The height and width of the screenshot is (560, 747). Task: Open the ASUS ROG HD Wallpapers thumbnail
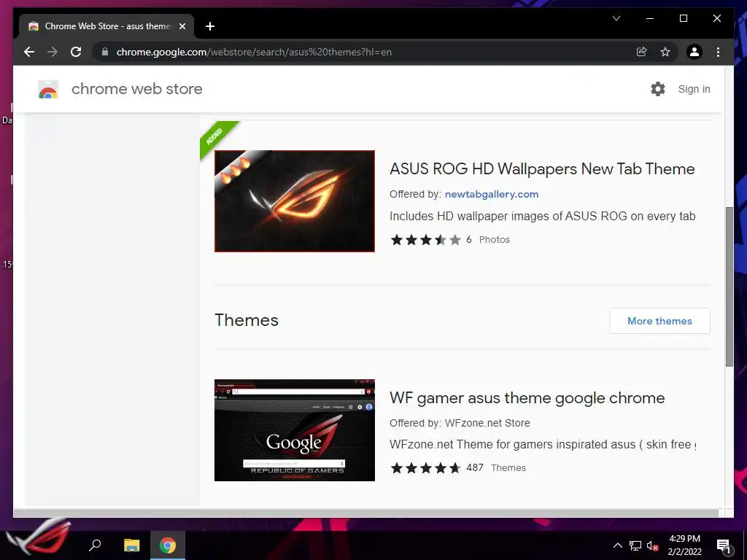coord(295,201)
